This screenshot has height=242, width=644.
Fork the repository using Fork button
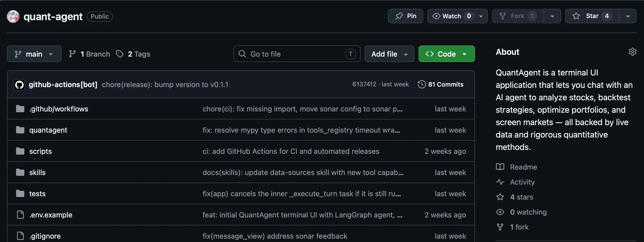tap(518, 16)
